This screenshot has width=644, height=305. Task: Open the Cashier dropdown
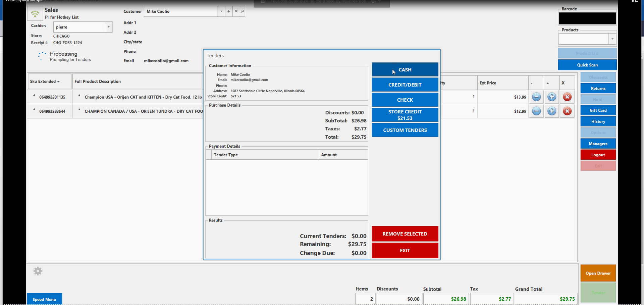coord(108,27)
